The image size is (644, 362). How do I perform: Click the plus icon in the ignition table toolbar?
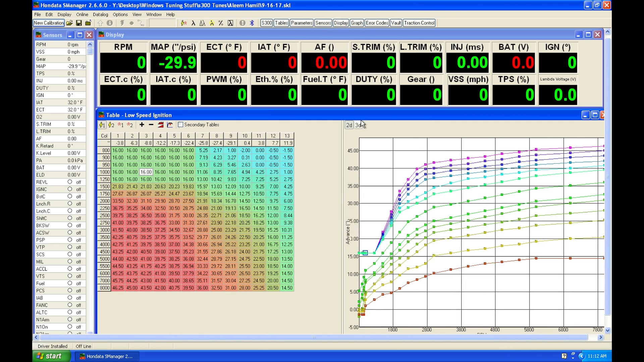pyautogui.click(x=142, y=125)
